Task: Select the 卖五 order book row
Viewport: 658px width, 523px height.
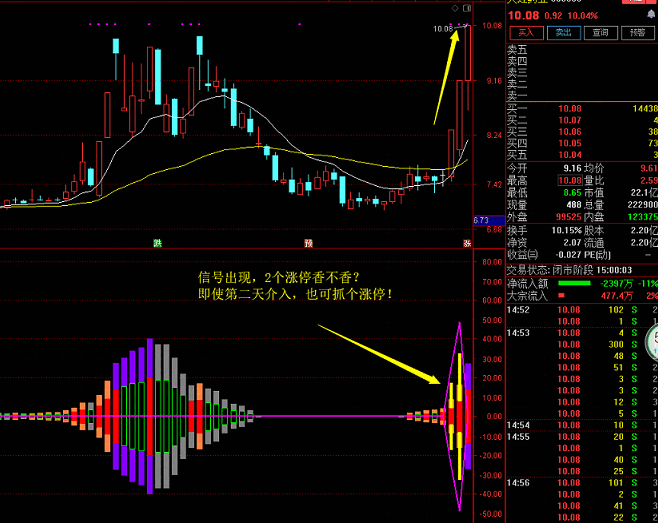Action: (582, 50)
